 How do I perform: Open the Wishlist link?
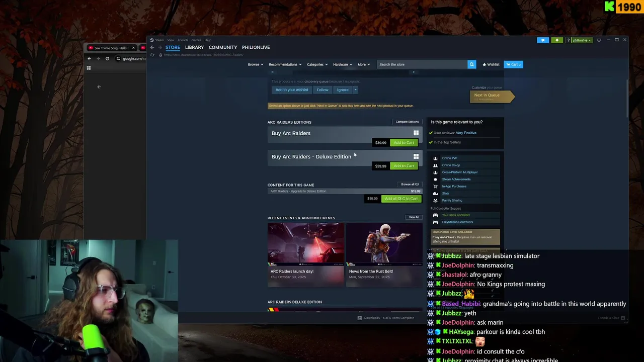click(x=491, y=64)
